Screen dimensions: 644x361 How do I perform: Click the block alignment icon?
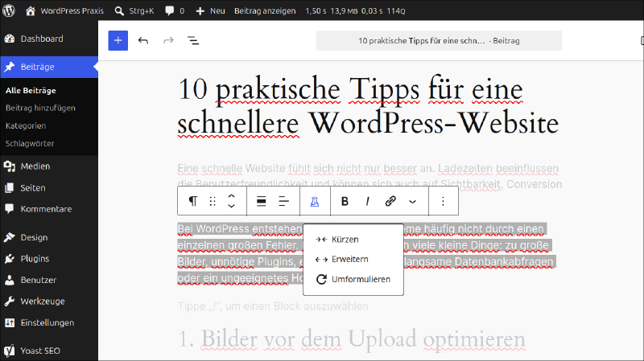(x=261, y=201)
